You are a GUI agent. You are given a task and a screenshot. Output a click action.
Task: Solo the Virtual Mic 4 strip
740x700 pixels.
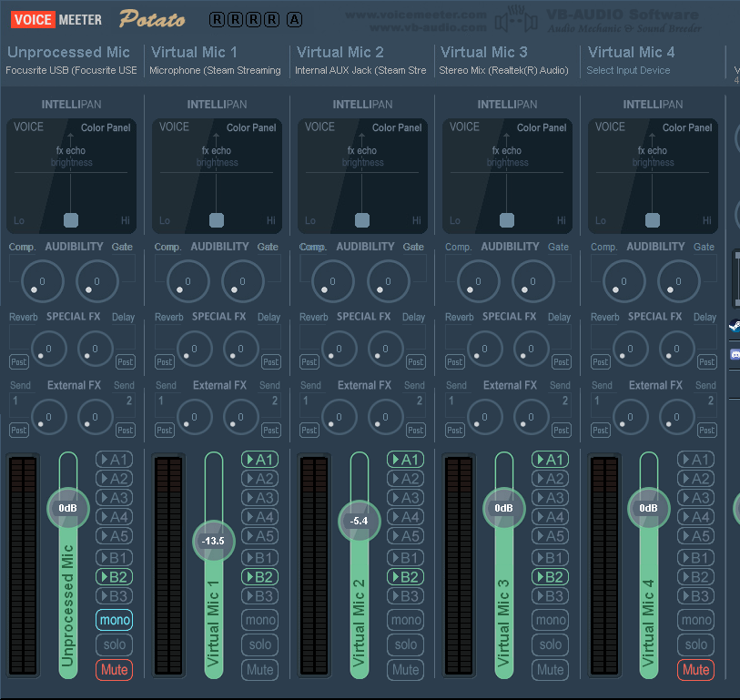(x=695, y=644)
